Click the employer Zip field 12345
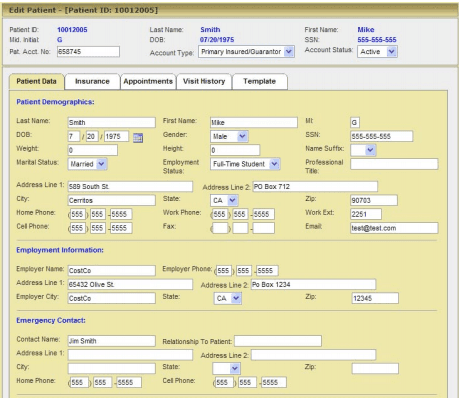Viewport: 460px width, 399px height. (375, 298)
